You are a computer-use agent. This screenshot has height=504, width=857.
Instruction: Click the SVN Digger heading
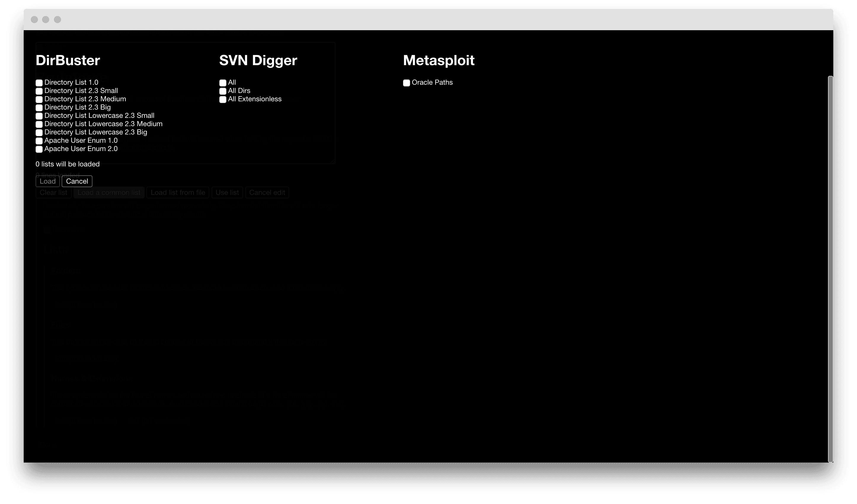258,60
